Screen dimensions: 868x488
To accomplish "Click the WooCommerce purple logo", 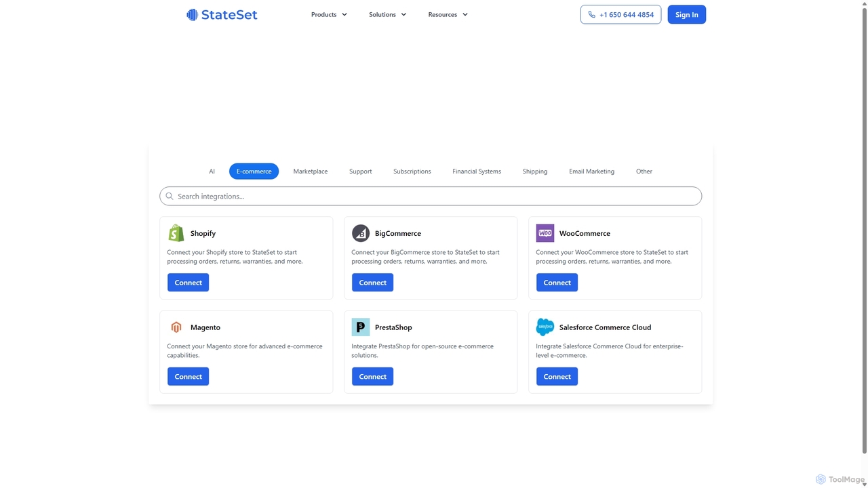I will coord(545,233).
